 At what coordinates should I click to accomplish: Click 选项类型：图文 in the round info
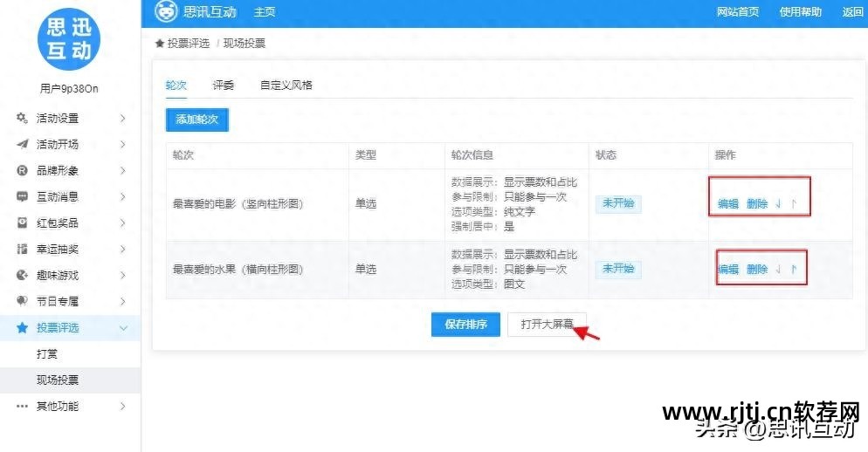pyautogui.click(x=487, y=284)
